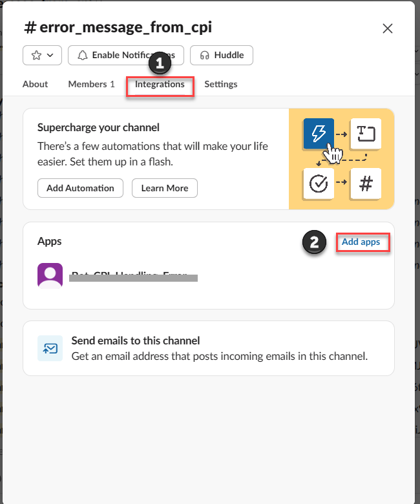Click the Enable Notifications bell button

pyautogui.click(x=125, y=56)
